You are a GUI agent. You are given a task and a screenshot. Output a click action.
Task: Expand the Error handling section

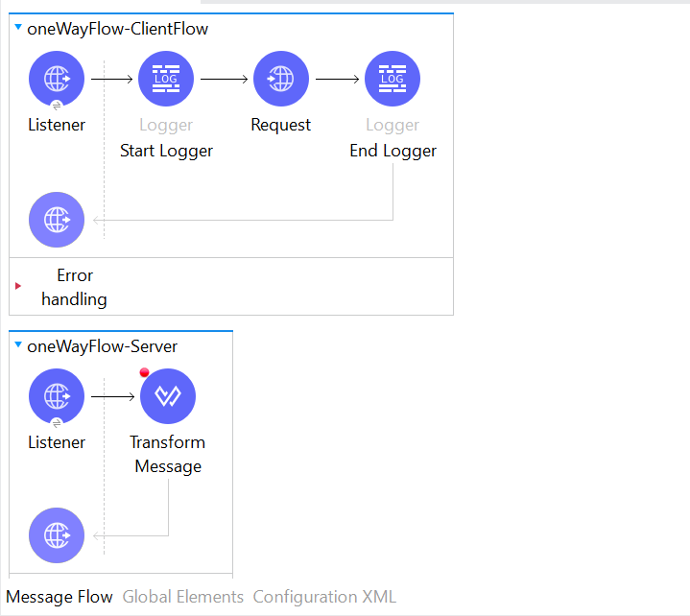coord(18,286)
